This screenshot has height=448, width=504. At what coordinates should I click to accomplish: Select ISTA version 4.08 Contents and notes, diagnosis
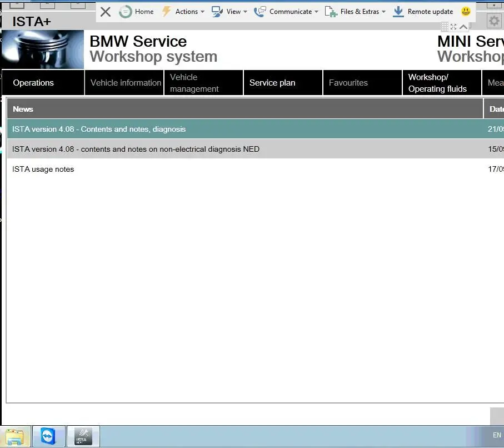(256, 129)
